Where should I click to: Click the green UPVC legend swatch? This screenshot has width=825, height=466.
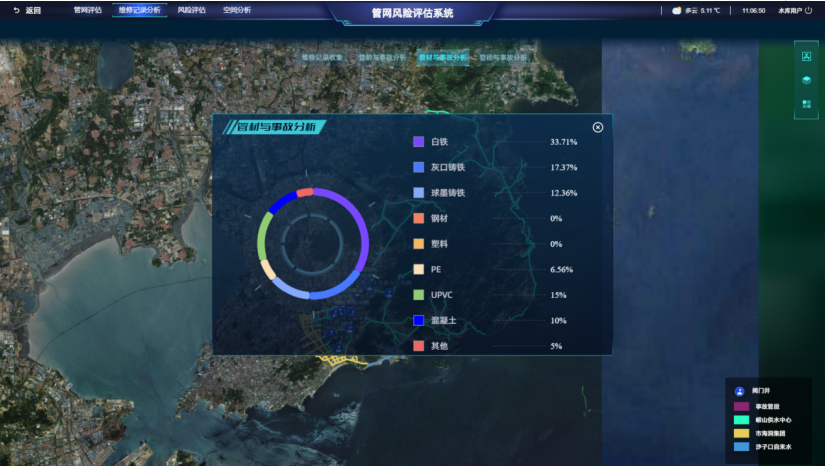[x=419, y=295]
